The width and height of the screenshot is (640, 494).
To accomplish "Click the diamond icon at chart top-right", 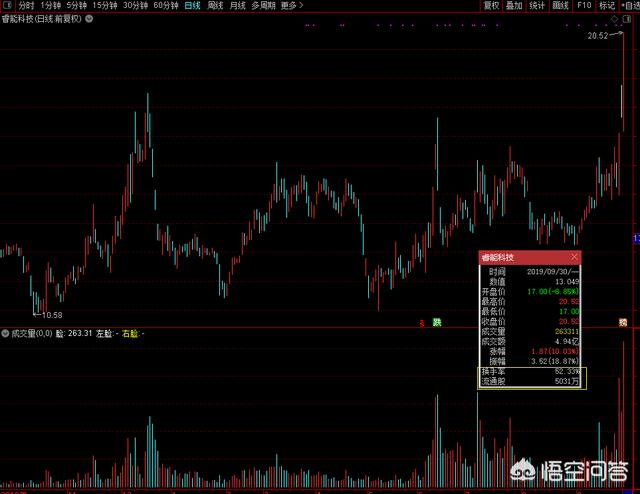I will coord(615,19).
